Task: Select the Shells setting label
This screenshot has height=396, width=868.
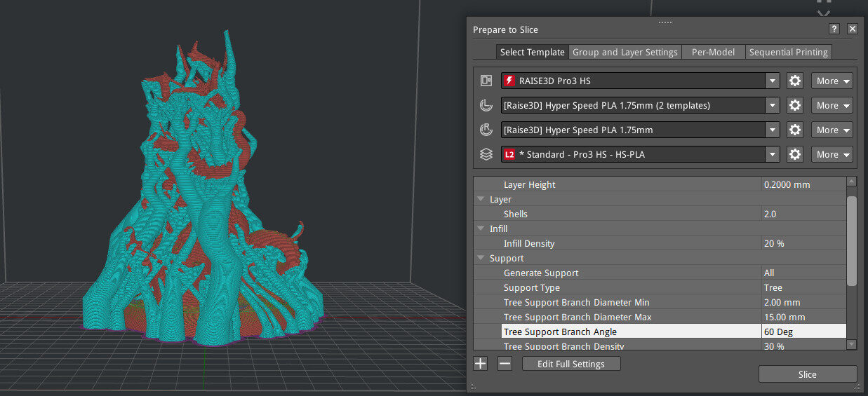Action: pyautogui.click(x=516, y=214)
